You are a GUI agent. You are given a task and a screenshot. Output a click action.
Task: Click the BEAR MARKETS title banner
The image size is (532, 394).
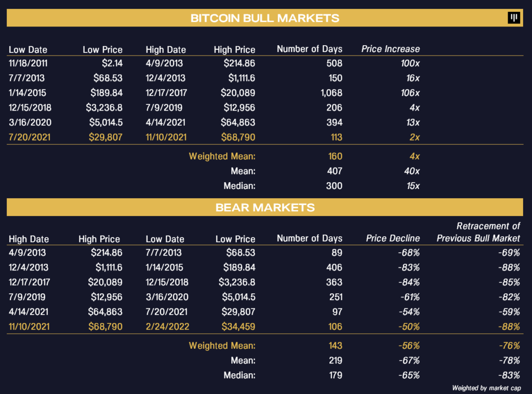click(x=264, y=207)
